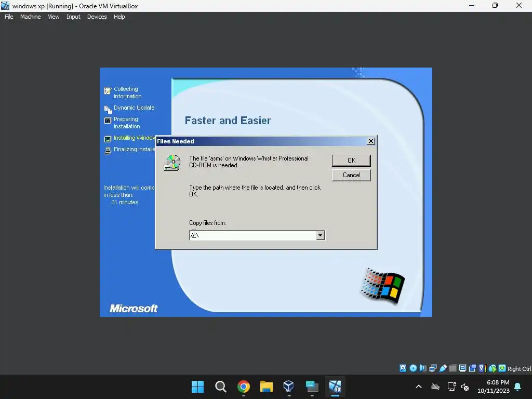Click the shared folders indicator icon

[453, 368]
